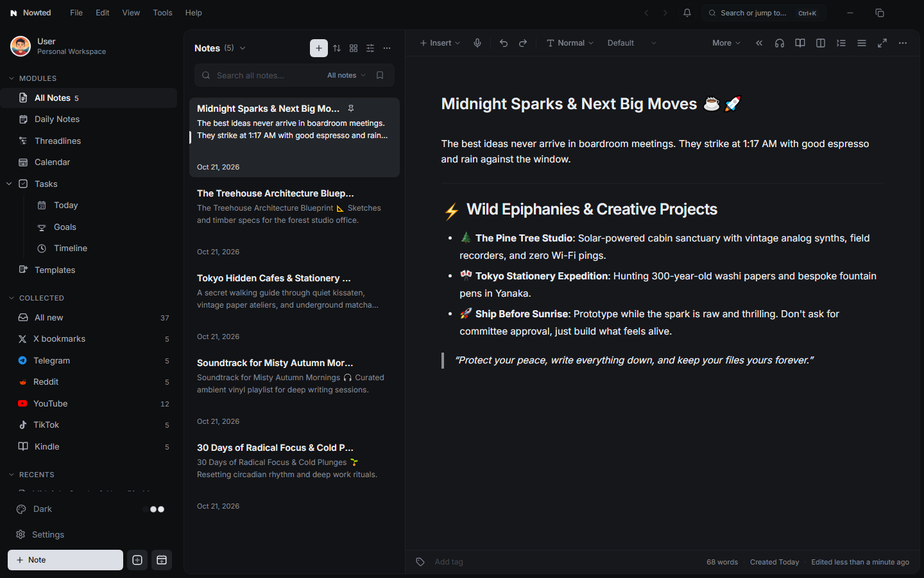
Task: Open the File menu
Action: (76, 13)
